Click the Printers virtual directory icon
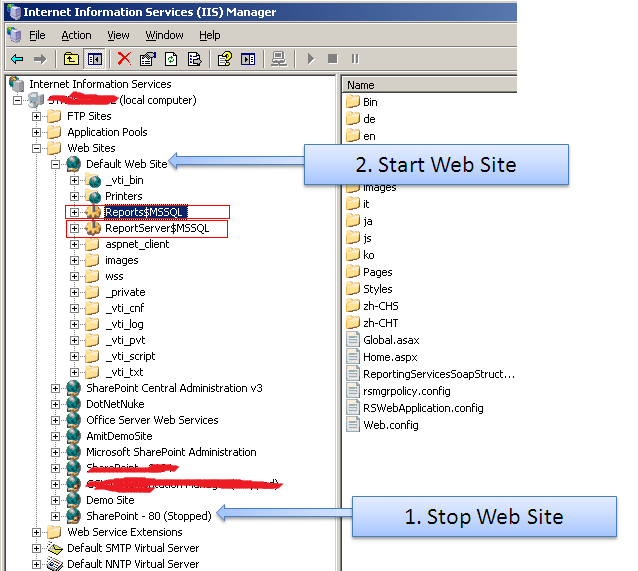 [x=94, y=197]
